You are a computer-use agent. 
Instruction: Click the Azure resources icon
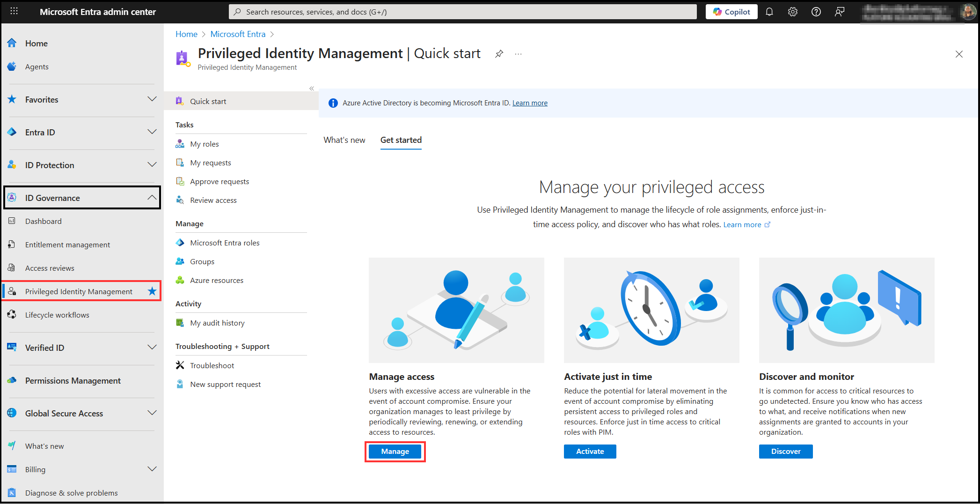click(x=180, y=280)
